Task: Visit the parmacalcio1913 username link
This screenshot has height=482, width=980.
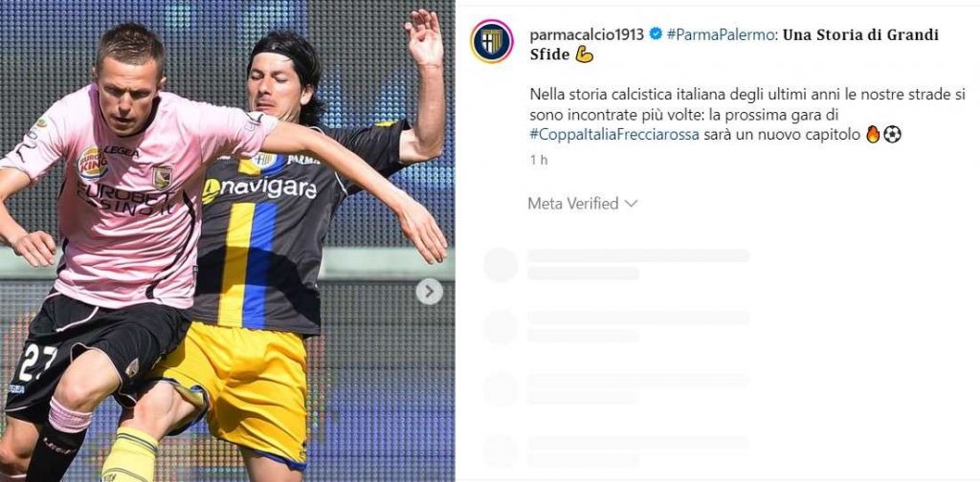Action: (587, 34)
